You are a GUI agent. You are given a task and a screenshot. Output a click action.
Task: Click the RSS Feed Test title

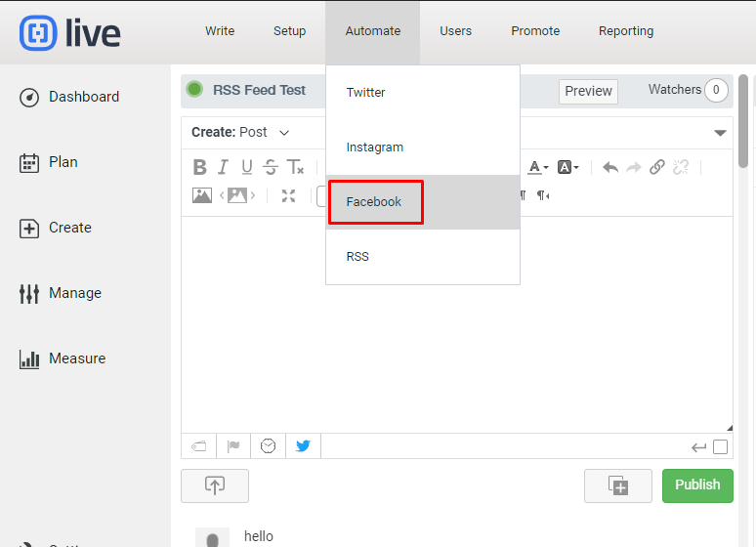click(x=260, y=90)
